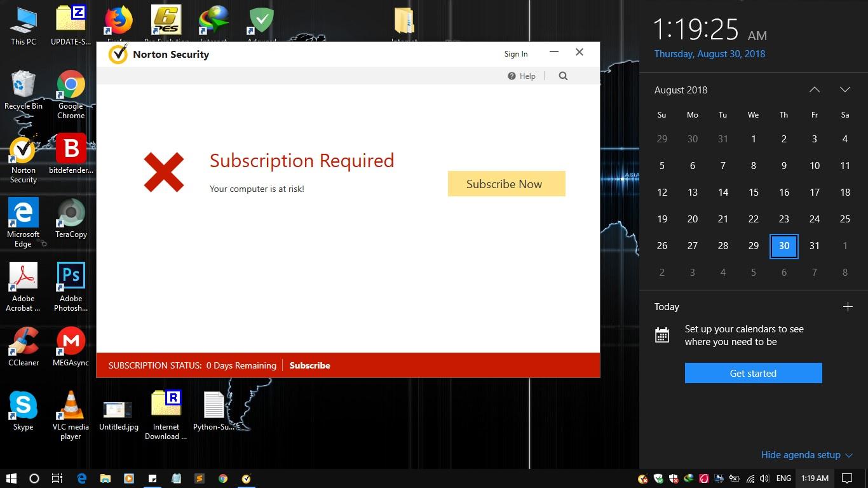
Task: Select August 19 in calendar
Action: point(662,219)
